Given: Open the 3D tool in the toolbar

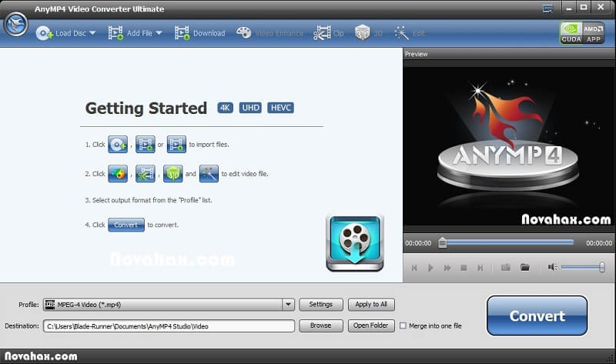Looking at the screenshot, I should (369, 33).
